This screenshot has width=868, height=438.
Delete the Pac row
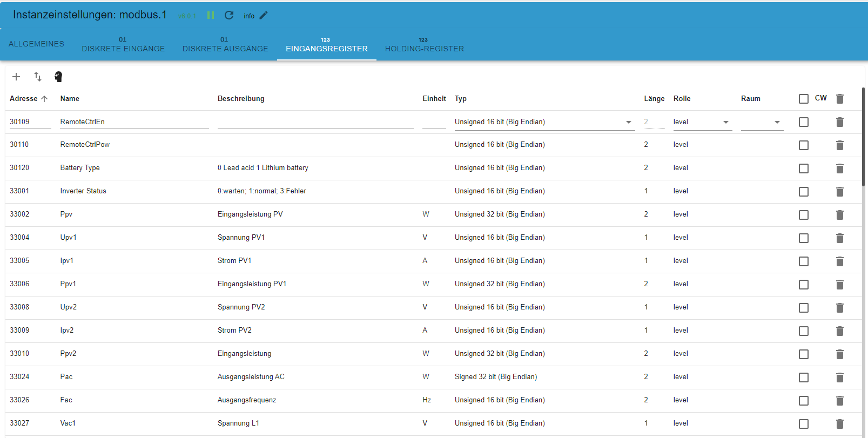[x=840, y=378]
